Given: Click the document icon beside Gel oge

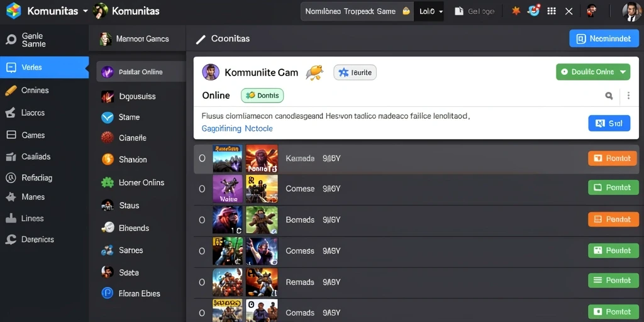Looking at the screenshot, I should tap(458, 11).
